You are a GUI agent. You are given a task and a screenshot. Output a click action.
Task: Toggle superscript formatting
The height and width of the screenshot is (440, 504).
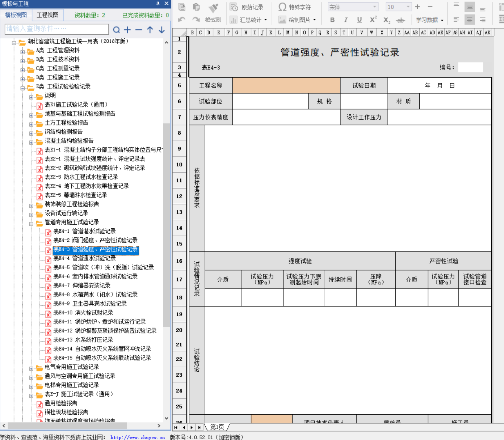click(373, 20)
